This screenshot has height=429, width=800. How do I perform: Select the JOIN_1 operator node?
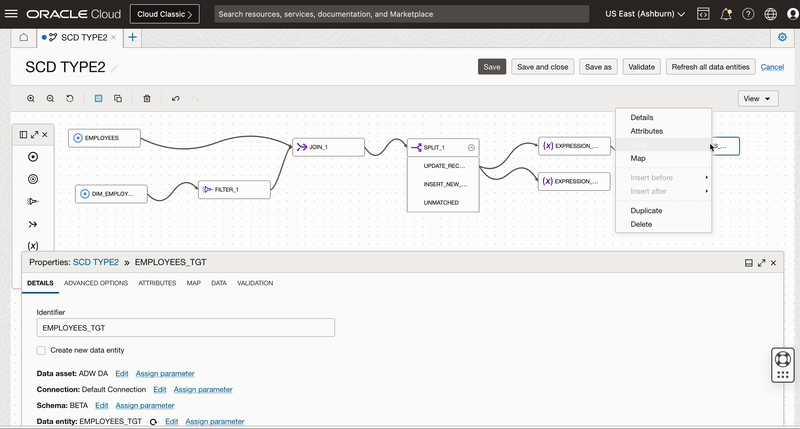tap(329, 147)
